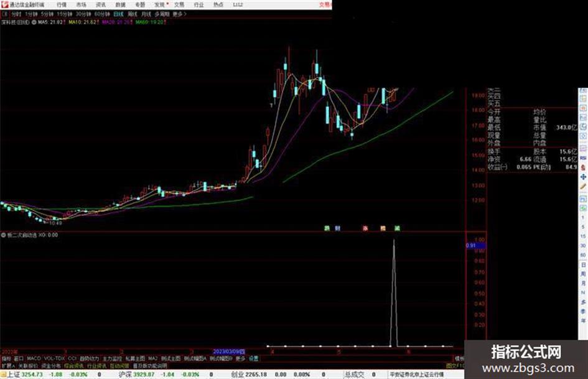The width and height of the screenshot is (588, 379).
Task: Open the 扩展∧ panel
Action: pyautogui.click(x=8, y=365)
